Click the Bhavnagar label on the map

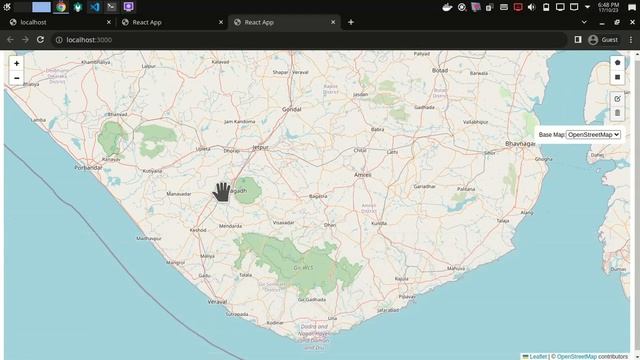[x=520, y=144]
